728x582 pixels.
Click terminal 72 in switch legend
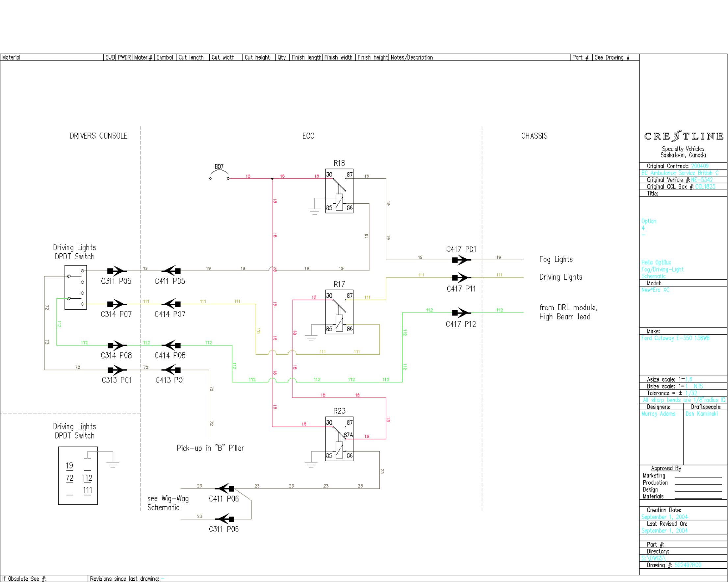(x=69, y=478)
